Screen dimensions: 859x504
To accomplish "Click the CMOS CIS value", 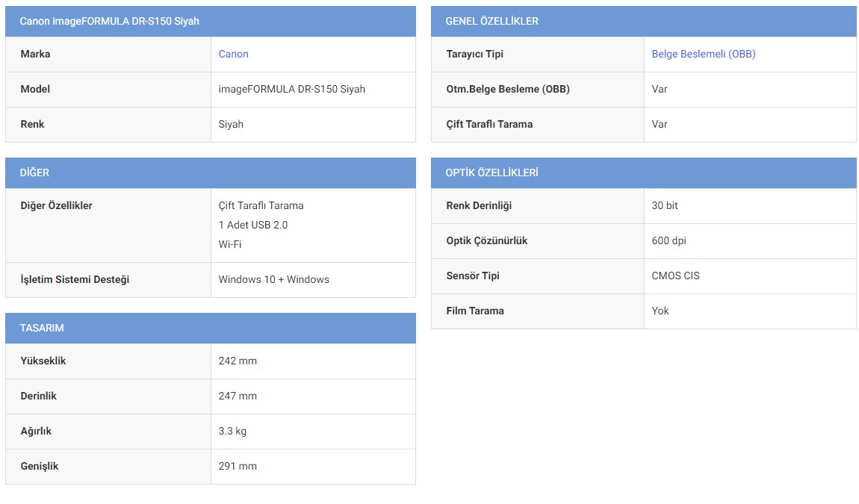I will click(x=675, y=276).
